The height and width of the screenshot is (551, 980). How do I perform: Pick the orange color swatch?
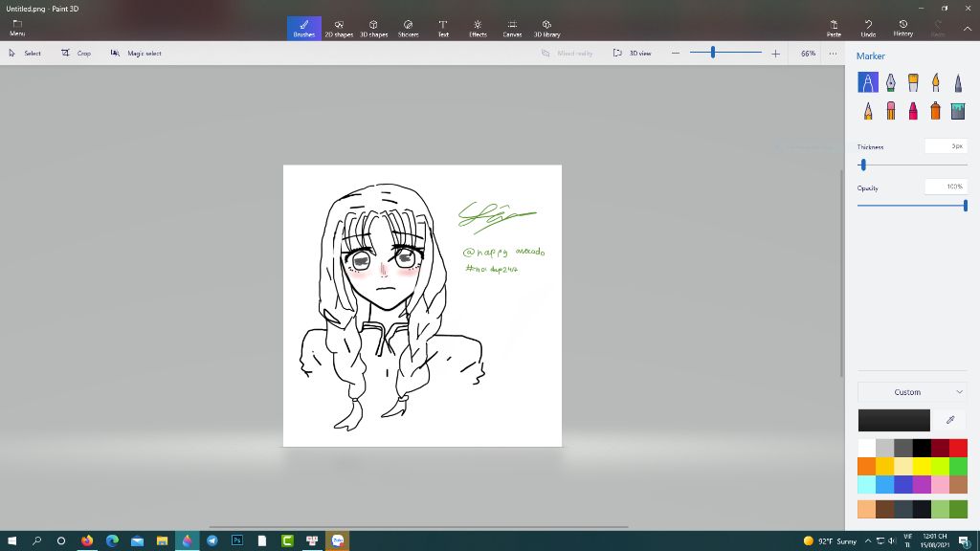point(866,466)
